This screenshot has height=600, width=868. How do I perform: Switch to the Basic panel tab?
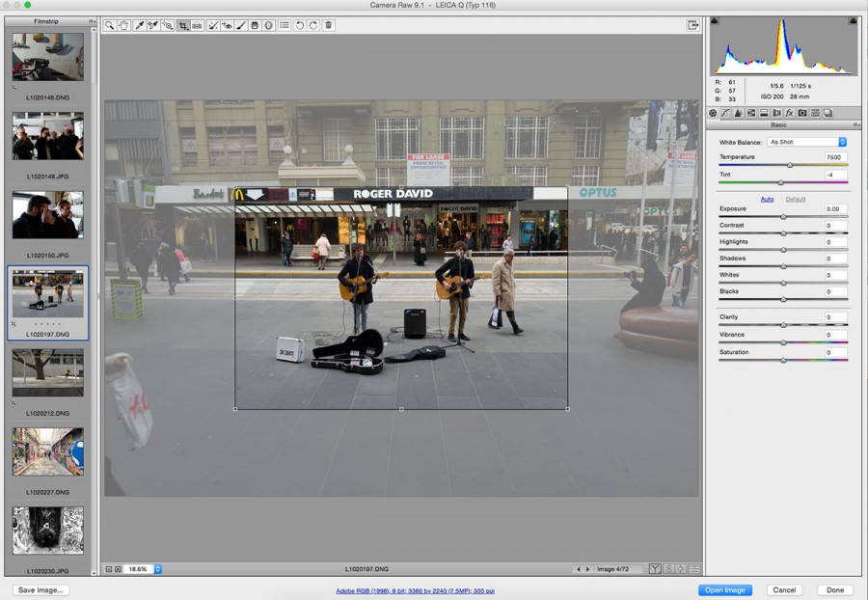713,113
